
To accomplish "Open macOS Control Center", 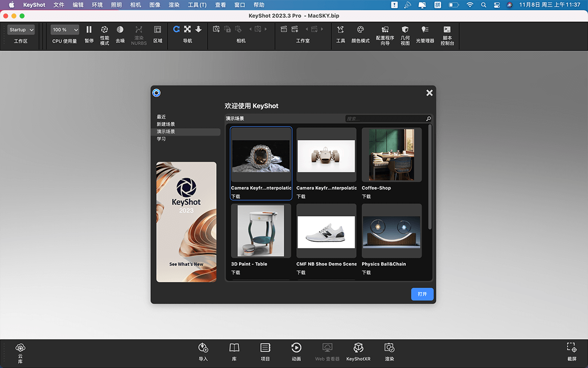I will [497, 4].
